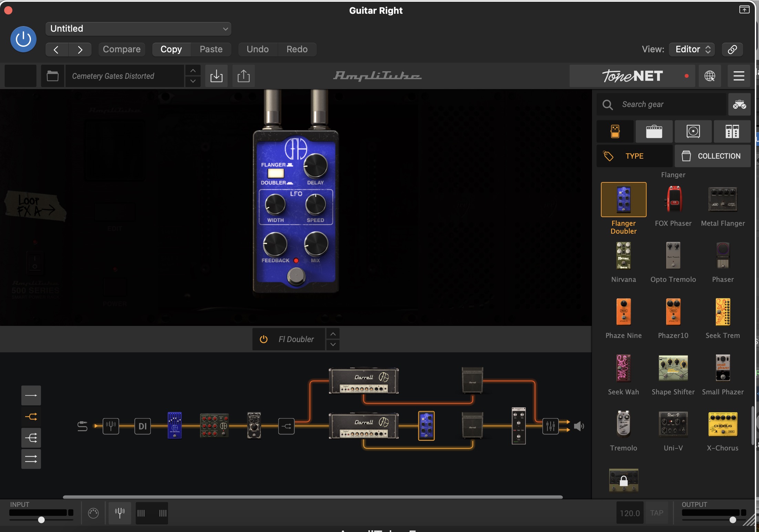Click the TAP tempo button

657,513
